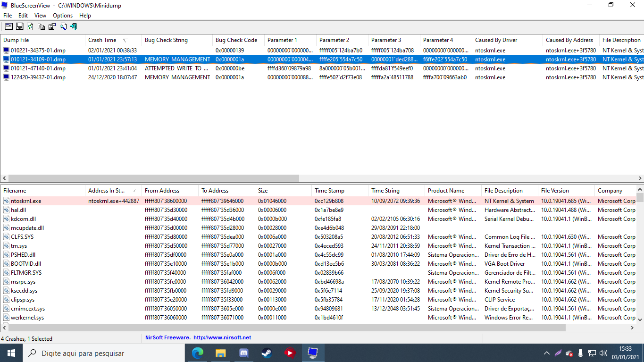This screenshot has width=644, height=362.
Task: Open the Options menu
Action: [x=63, y=16]
